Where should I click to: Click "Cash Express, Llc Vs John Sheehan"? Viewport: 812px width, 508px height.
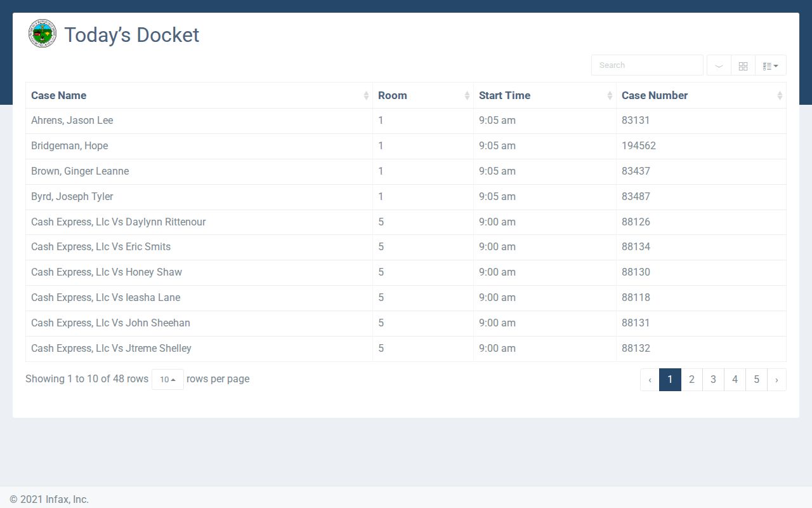tap(110, 323)
